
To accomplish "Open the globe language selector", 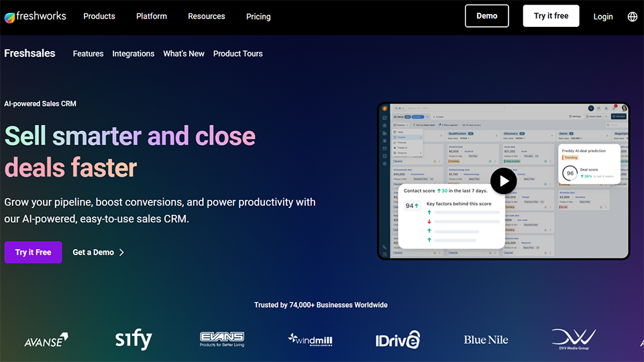I will (633, 16).
